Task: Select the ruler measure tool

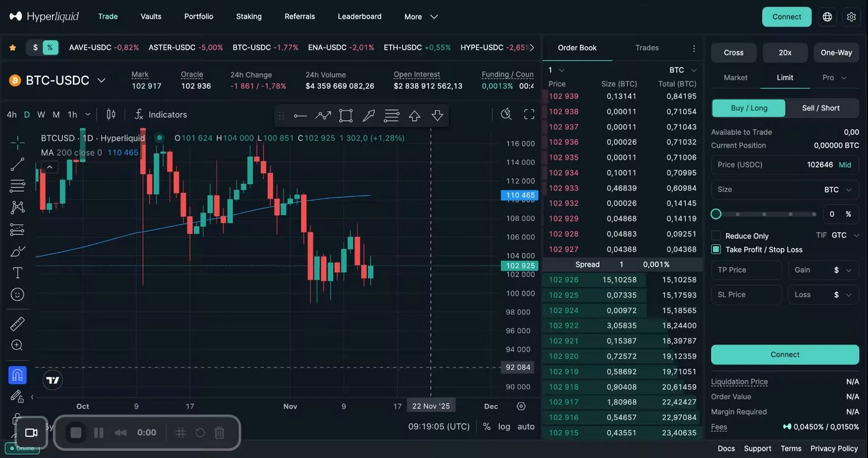Action: pos(18,324)
